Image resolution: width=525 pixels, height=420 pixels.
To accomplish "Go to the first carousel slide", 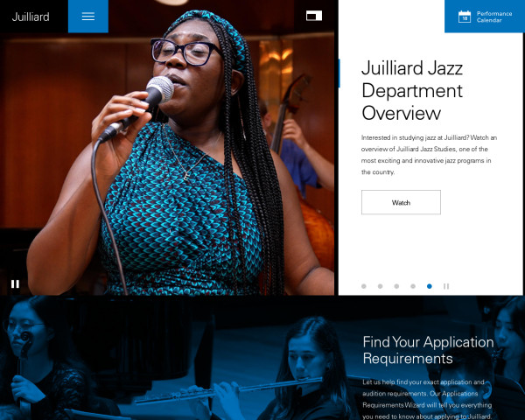I will [364, 286].
